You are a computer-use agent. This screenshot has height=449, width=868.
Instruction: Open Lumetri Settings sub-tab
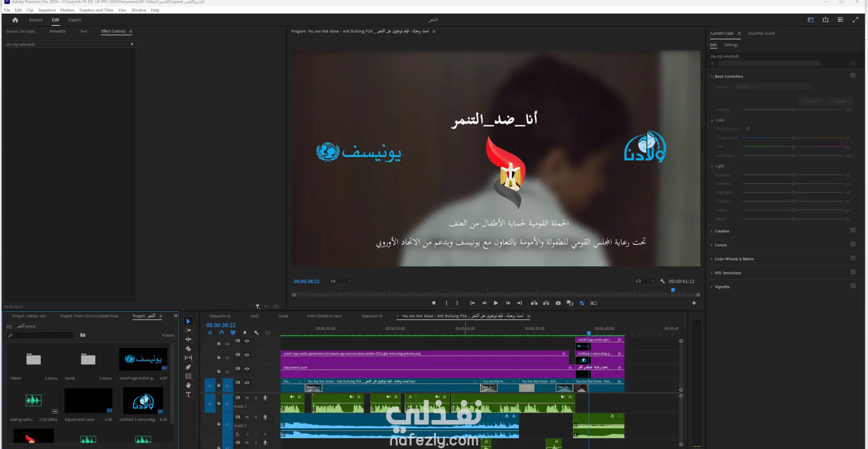coord(731,45)
